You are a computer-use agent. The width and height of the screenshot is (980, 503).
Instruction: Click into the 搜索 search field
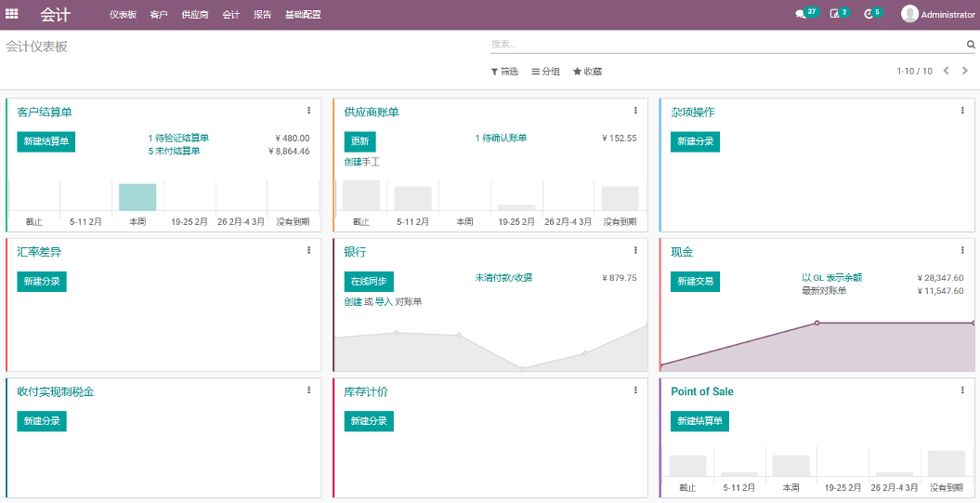coord(725,44)
